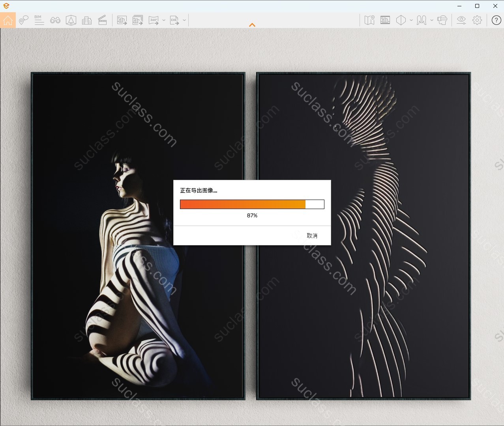Image resolution: width=504 pixels, height=426 pixels.
Task: Click the export progress bar
Action: point(252,204)
